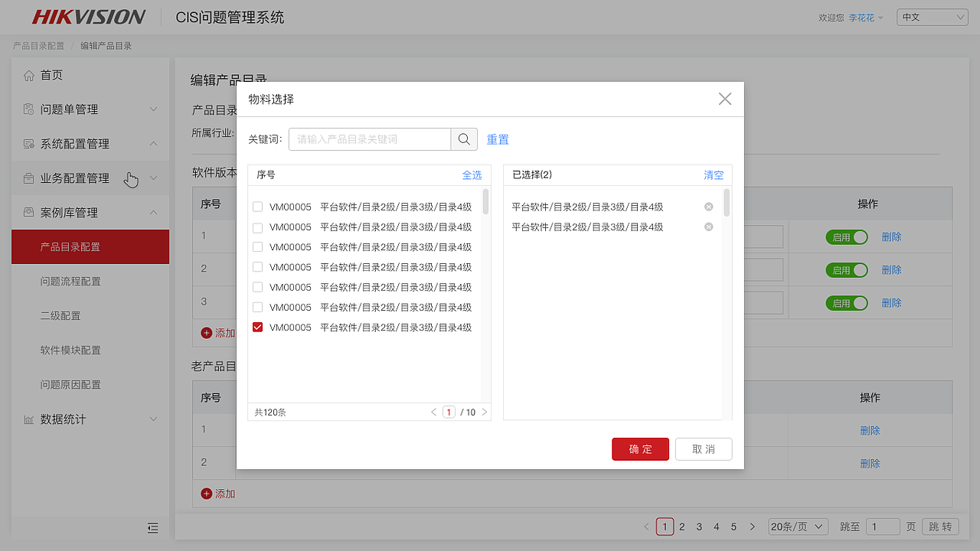Click the 系统配置管理 gear icon
Screen dimensions: 980x551
tap(29, 144)
